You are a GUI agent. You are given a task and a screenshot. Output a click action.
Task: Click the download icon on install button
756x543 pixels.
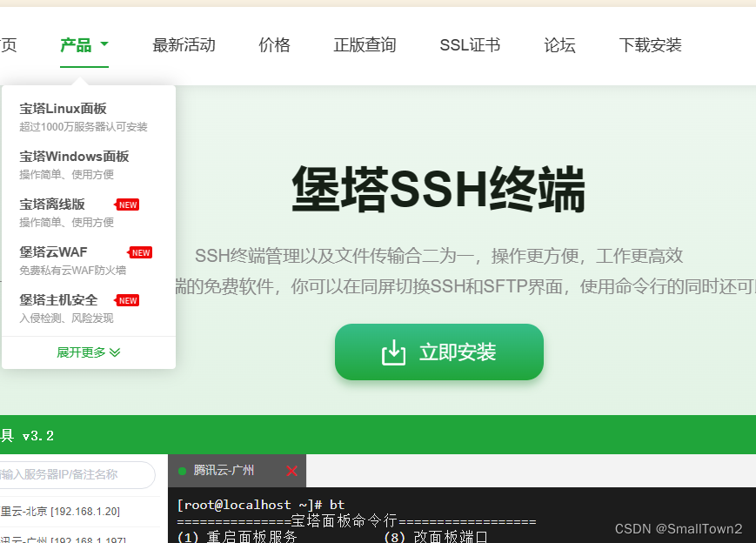coord(393,352)
